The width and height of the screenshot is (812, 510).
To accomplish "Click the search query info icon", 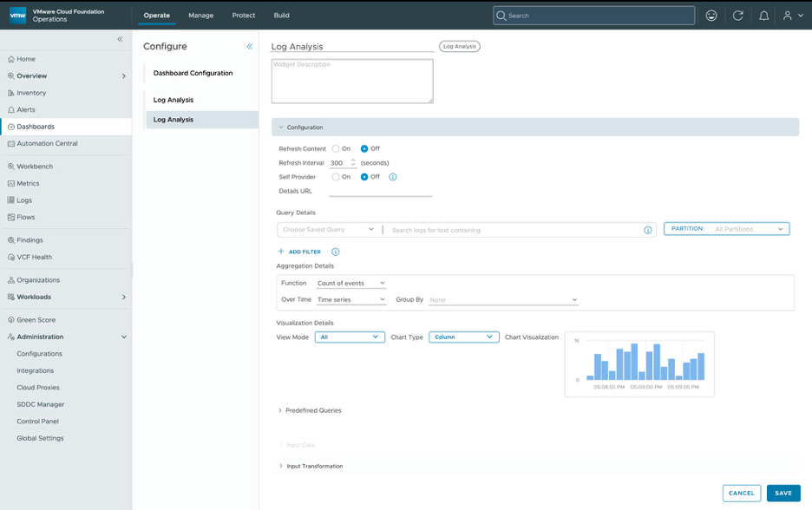I will [648, 230].
